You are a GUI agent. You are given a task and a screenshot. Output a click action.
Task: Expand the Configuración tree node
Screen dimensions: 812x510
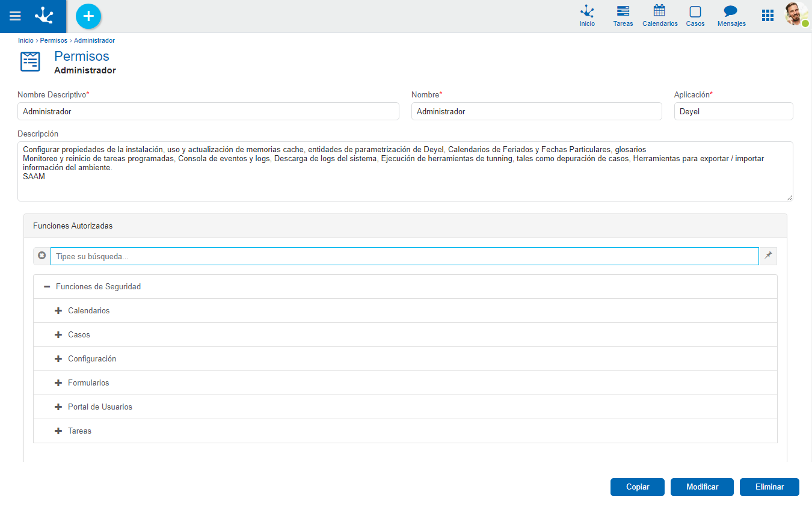click(x=58, y=359)
